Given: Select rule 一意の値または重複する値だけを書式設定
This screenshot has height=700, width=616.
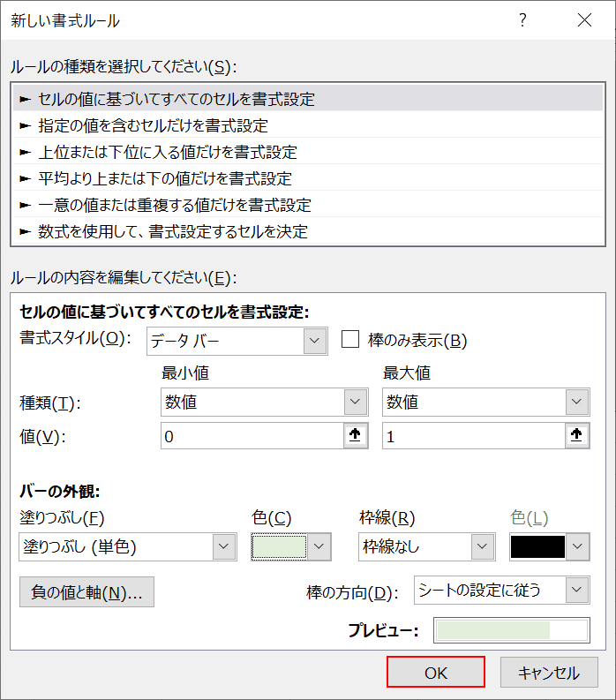Looking at the screenshot, I should (x=308, y=205).
